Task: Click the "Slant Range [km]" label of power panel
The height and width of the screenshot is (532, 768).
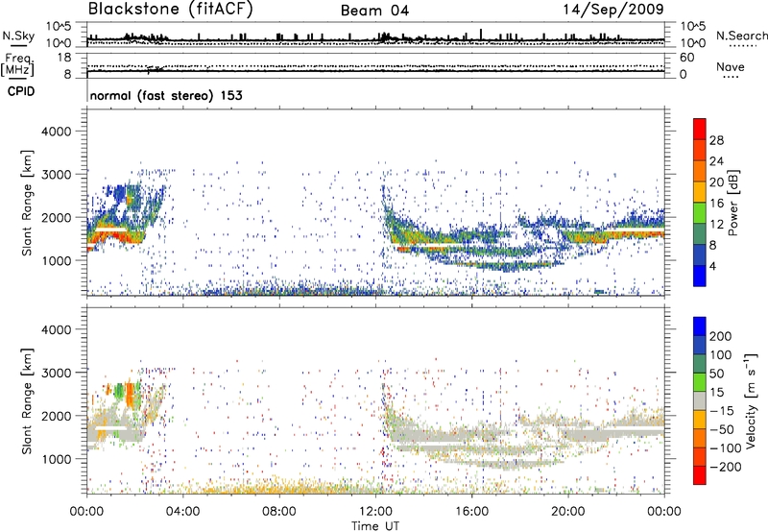Action: click(x=27, y=203)
